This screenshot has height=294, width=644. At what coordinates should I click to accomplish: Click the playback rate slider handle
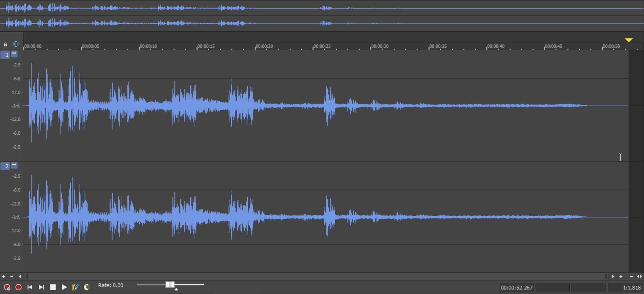[x=170, y=284]
